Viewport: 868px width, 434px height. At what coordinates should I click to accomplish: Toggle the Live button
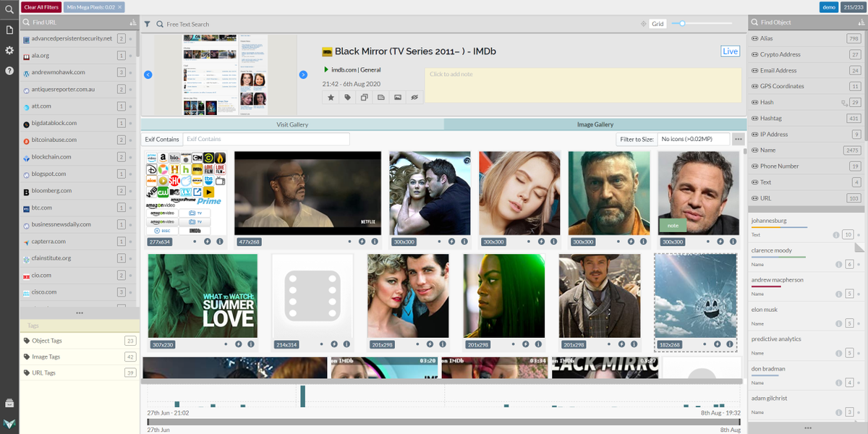[731, 51]
